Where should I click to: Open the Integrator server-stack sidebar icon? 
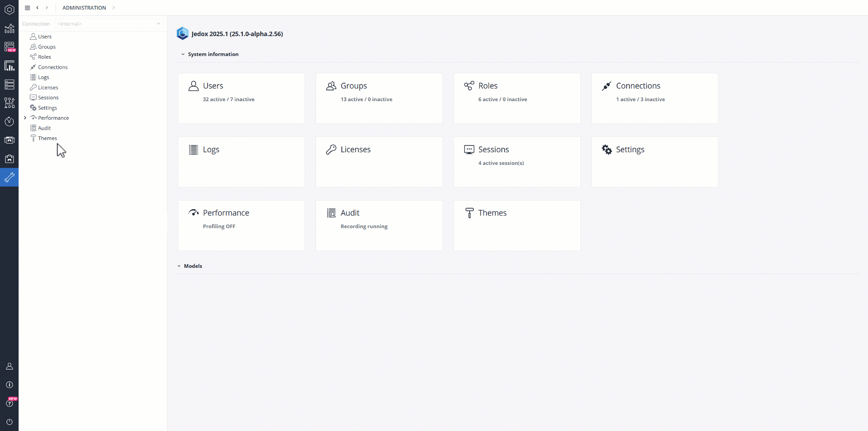click(x=9, y=84)
